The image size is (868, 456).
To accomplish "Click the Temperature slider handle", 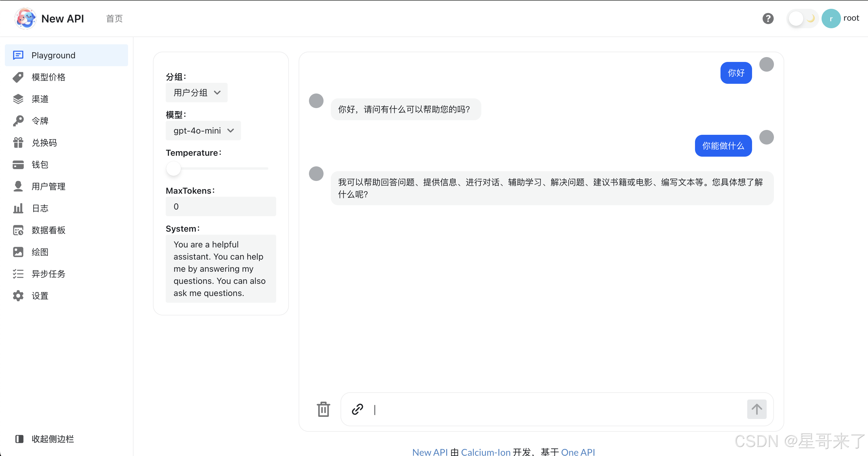I will pyautogui.click(x=174, y=168).
